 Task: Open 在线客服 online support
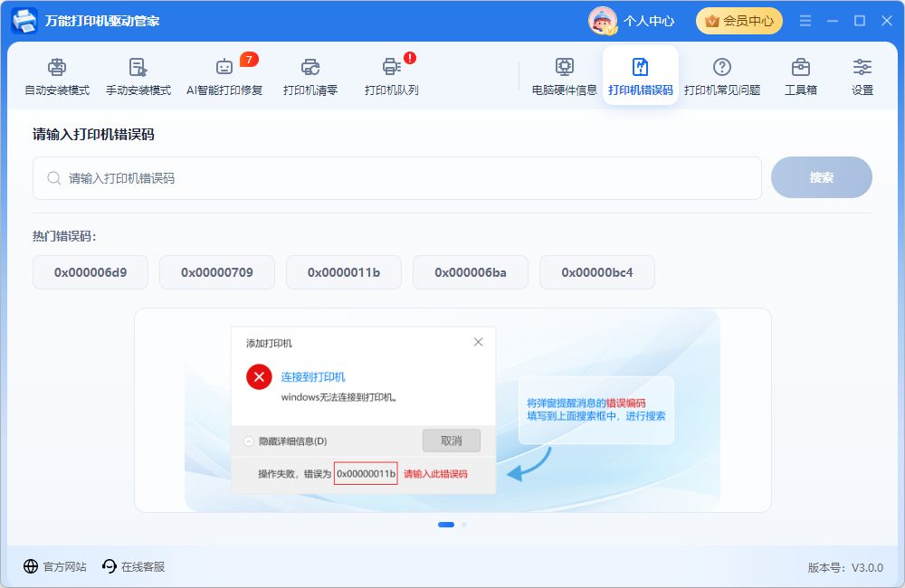(143, 566)
